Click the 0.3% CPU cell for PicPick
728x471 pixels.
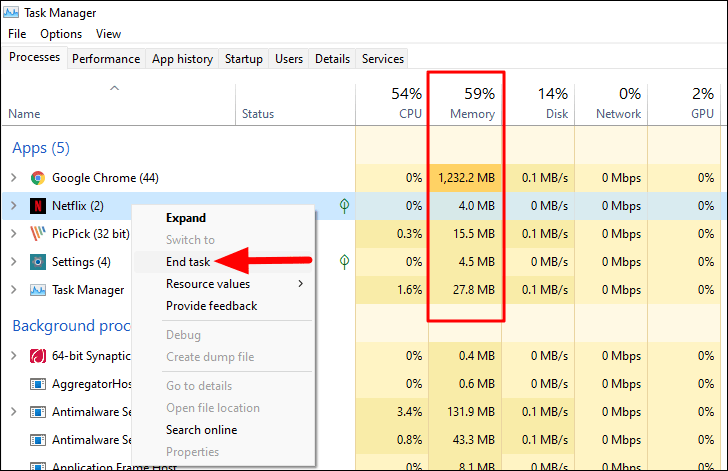[392, 234]
